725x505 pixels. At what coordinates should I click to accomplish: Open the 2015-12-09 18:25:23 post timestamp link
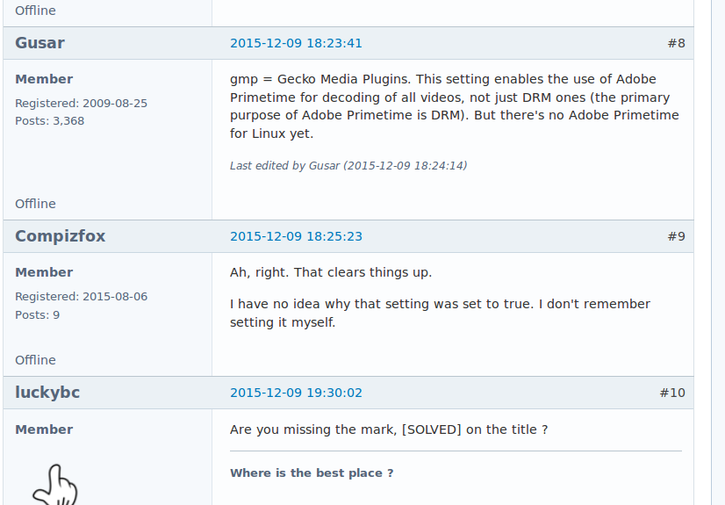pos(296,236)
